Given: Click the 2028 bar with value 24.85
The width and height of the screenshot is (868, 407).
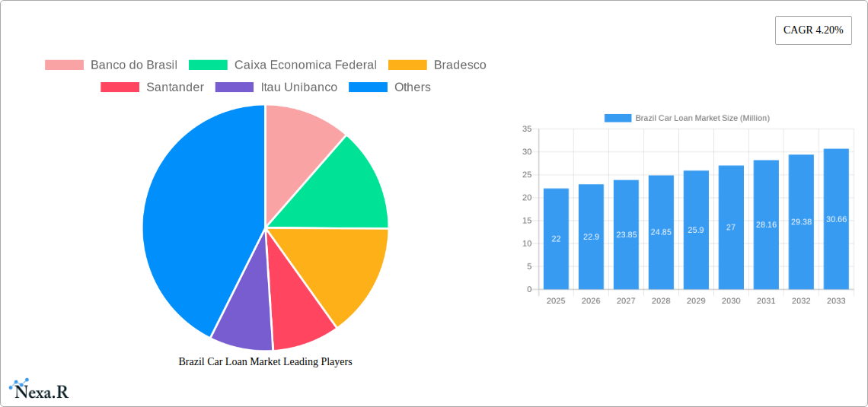Looking at the screenshot, I should (x=661, y=232).
